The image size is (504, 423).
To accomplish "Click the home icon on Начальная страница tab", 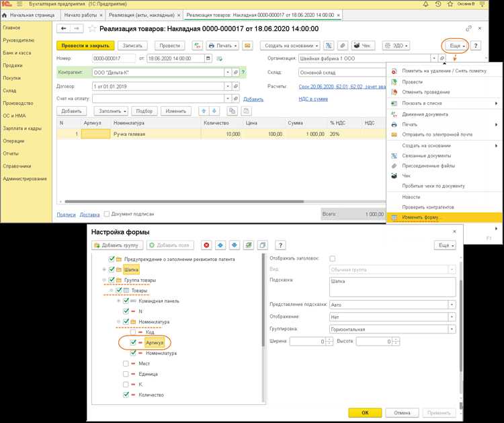I will pos(5,13).
